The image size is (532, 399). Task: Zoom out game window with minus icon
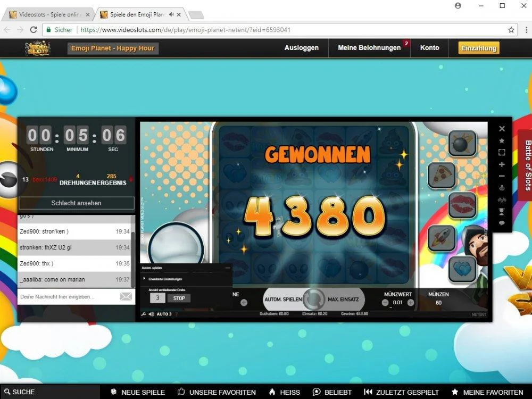click(x=502, y=176)
